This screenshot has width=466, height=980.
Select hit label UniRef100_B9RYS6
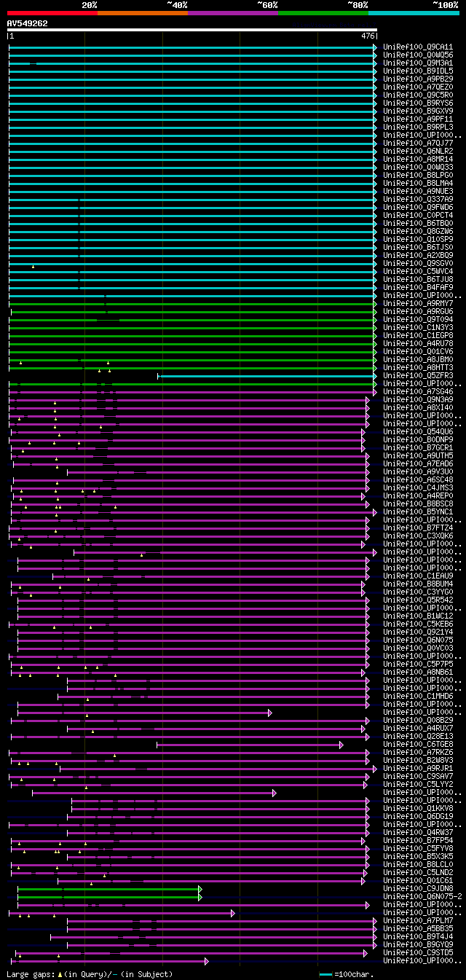pos(418,103)
